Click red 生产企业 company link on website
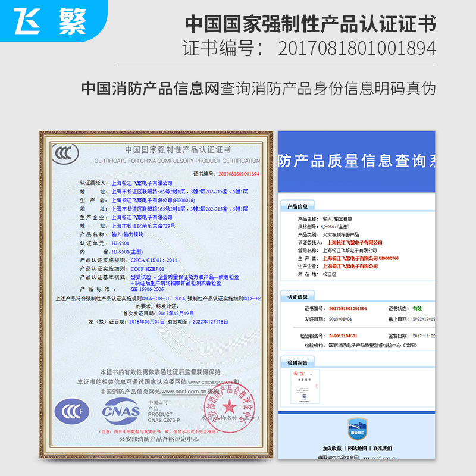The image size is (476, 476). point(350,266)
